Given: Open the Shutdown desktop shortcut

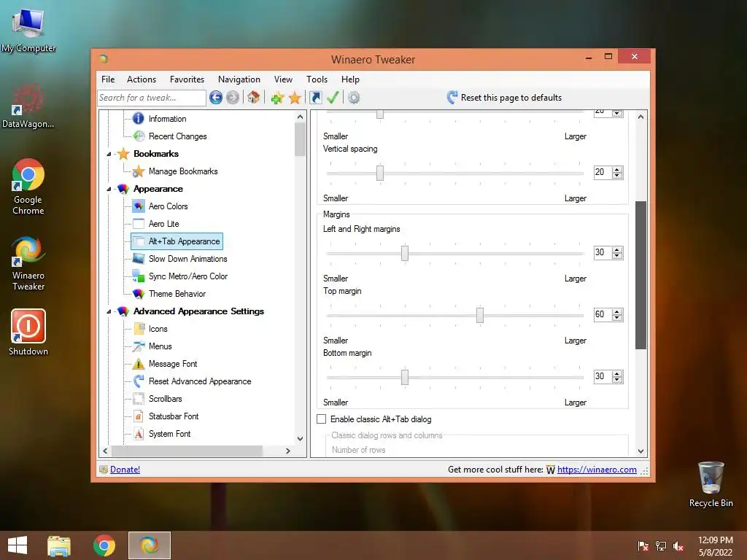Looking at the screenshot, I should tap(28, 332).
